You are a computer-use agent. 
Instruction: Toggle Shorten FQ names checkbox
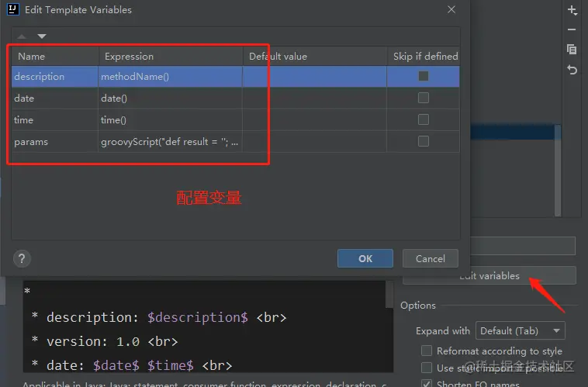(x=427, y=383)
